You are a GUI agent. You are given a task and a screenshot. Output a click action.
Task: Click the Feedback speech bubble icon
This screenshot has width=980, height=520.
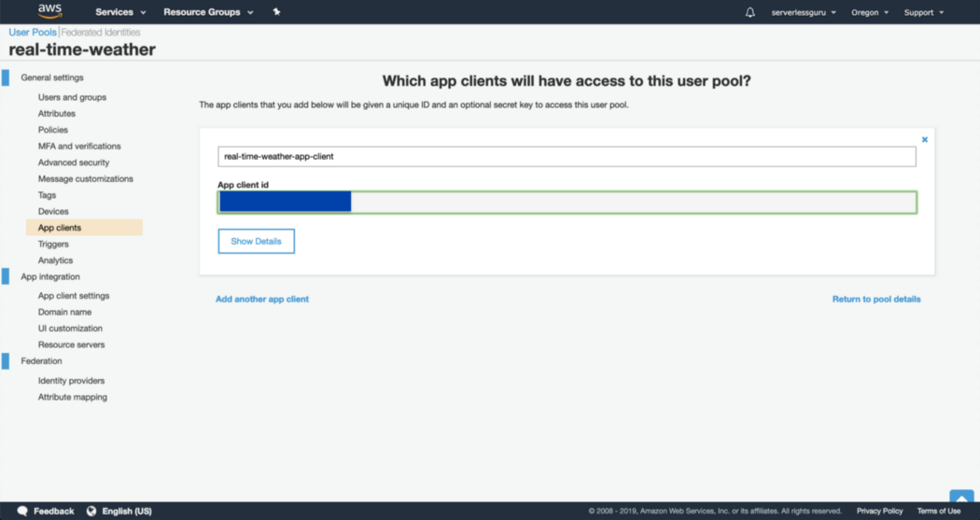click(22, 511)
